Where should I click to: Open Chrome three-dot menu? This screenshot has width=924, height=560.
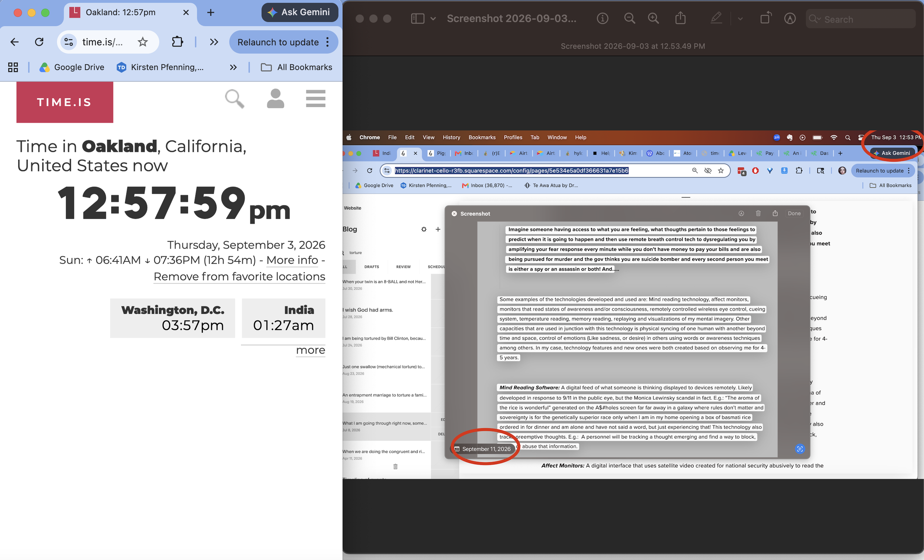327,42
